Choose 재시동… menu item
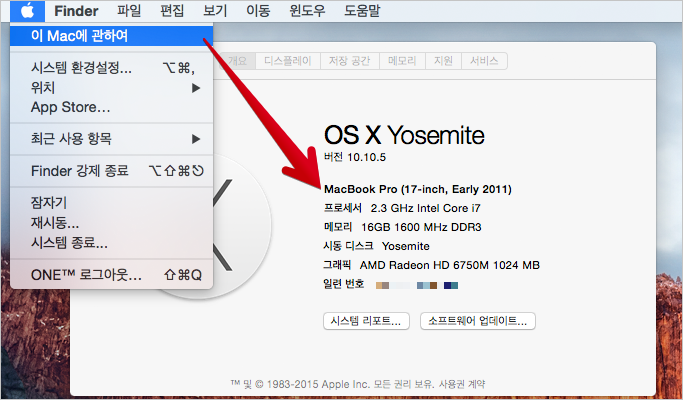 pyautogui.click(x=112, y=223)
